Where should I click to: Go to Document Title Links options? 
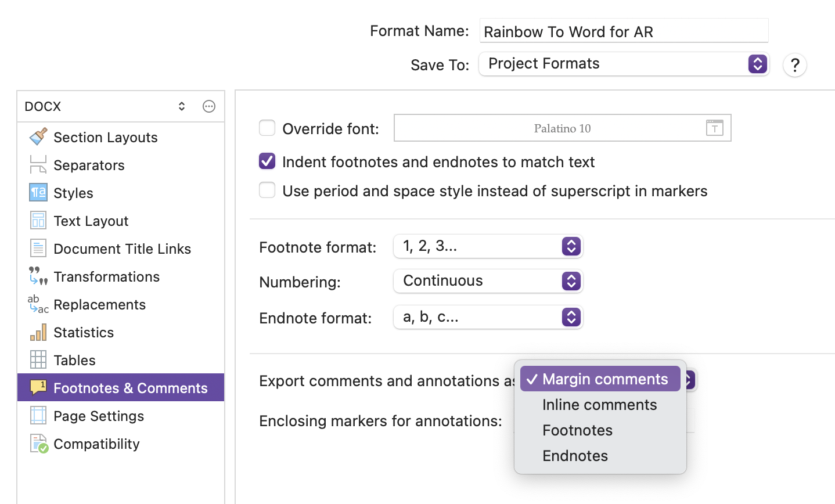tap(121, 249)
